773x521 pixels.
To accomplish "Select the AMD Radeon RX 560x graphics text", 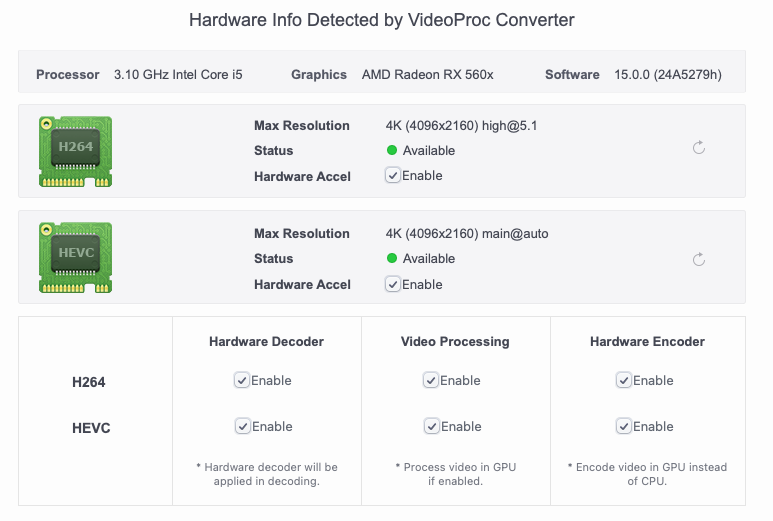I will [427, 74].
